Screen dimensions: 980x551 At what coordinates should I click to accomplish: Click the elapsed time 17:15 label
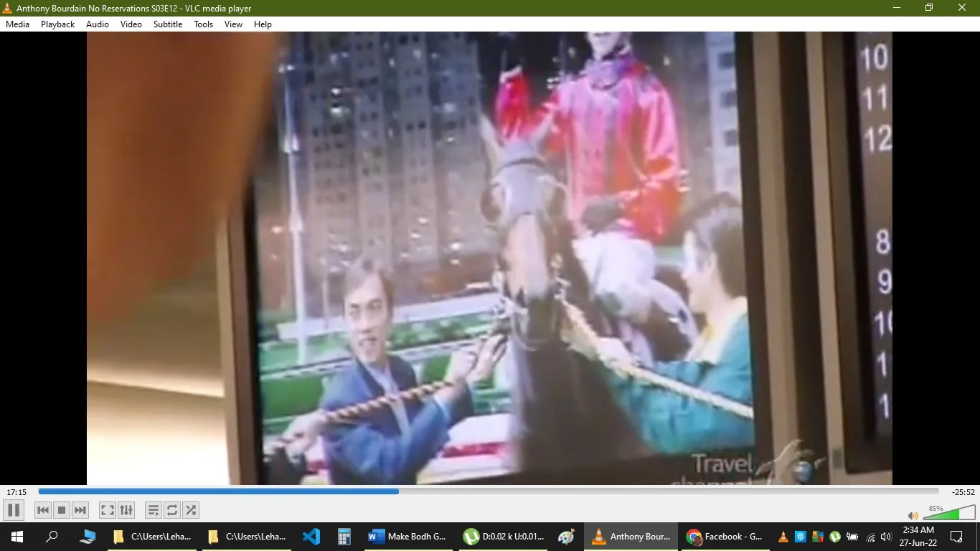pos(17,492)
